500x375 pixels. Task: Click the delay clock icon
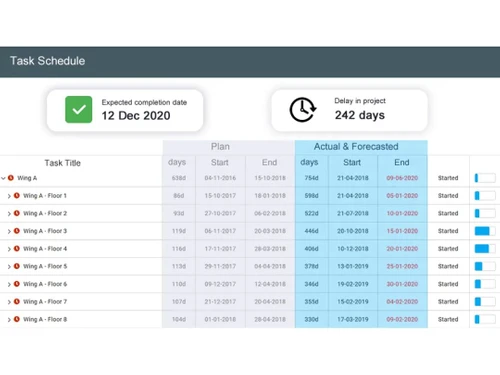pos(302,110)
